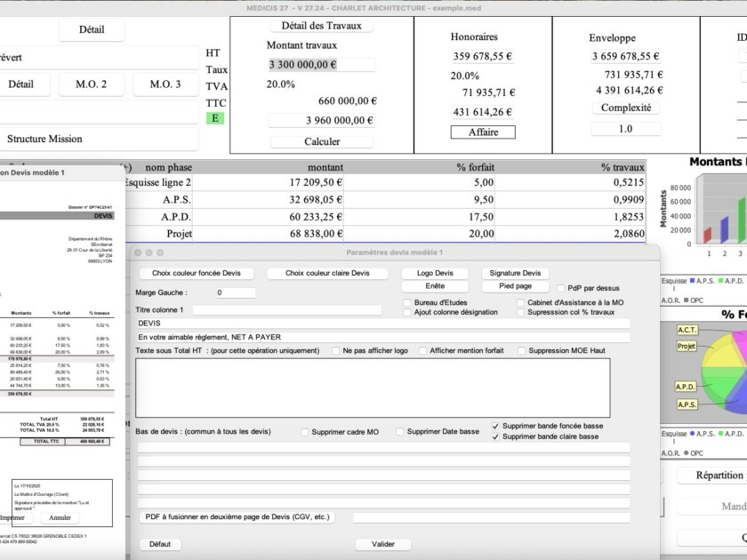
Task: Click the green E indicator
Action: 215,118
